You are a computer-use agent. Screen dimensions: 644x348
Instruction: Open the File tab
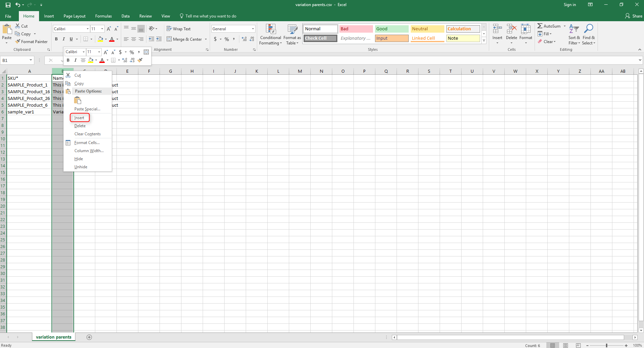pos(8,16)
